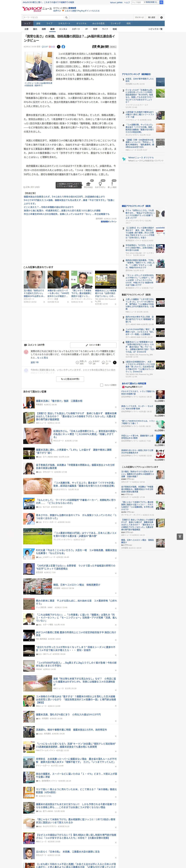Click the Yahoo!ニュース オリジナル bird icon

tap(124, 159)
